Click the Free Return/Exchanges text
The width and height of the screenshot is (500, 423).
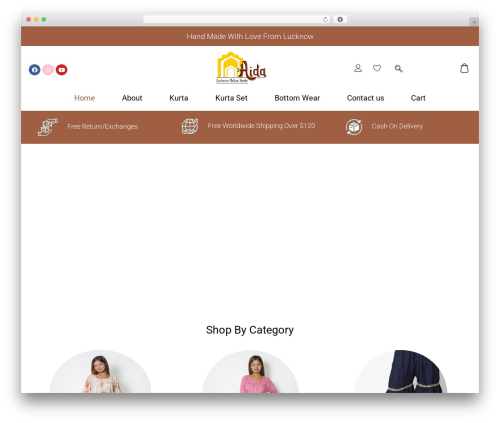(x=103, y=127)
